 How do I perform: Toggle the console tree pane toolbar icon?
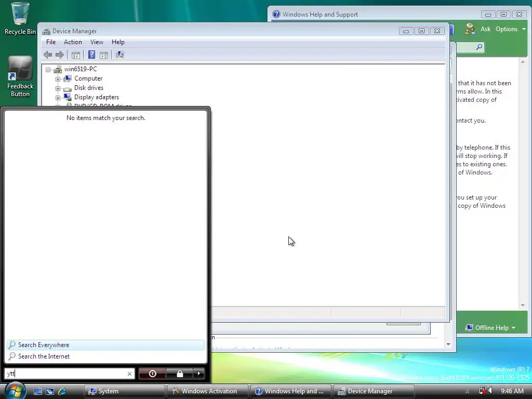point(76,55)
